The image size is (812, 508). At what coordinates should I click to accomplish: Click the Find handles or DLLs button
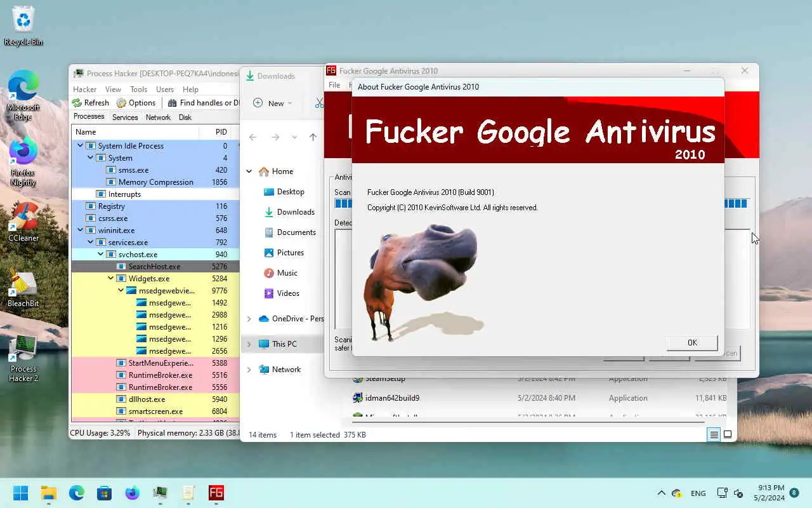(204, 103)
